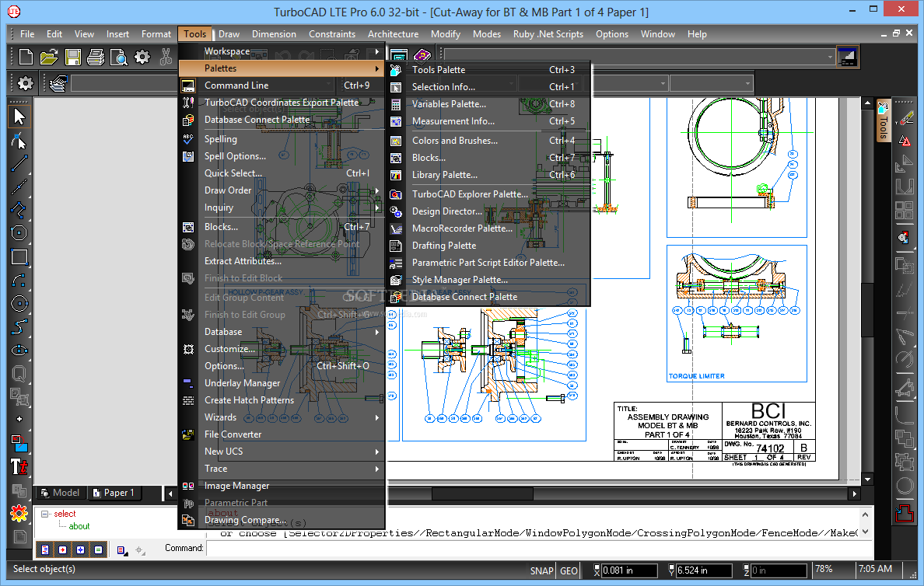Click the 78% zoom value

[824, 569]
